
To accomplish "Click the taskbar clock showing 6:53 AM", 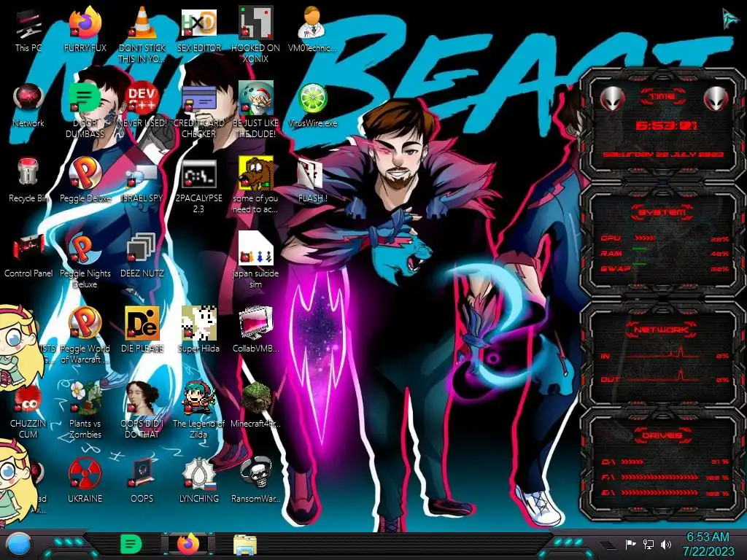I will click(x=708, y=544).
